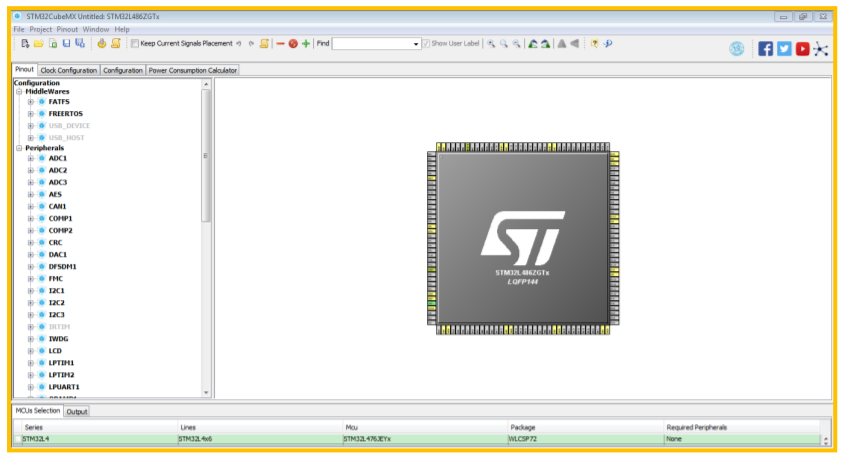Select the FMC peripheral in the tree
843x464 pixels.
coord(55,279)
